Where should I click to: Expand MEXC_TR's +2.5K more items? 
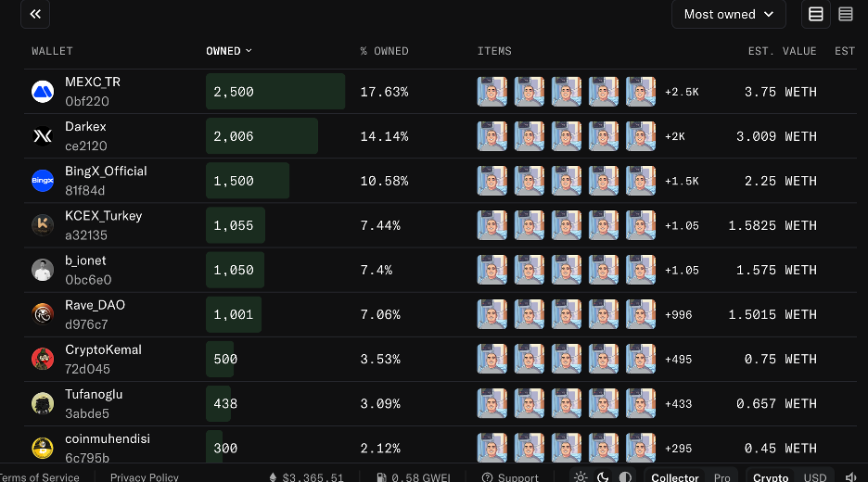pyautogui.click(x=682, y=92)
